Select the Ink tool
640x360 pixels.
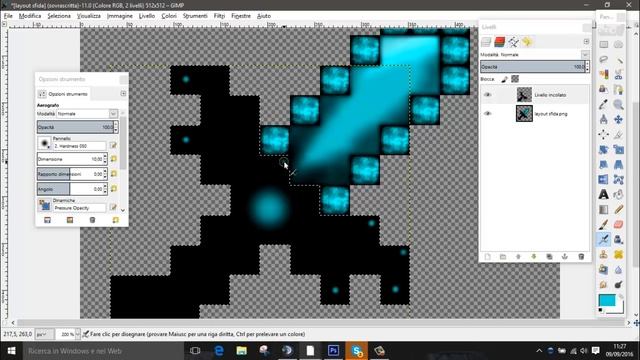pyautogui.click(x=619, y=240)
